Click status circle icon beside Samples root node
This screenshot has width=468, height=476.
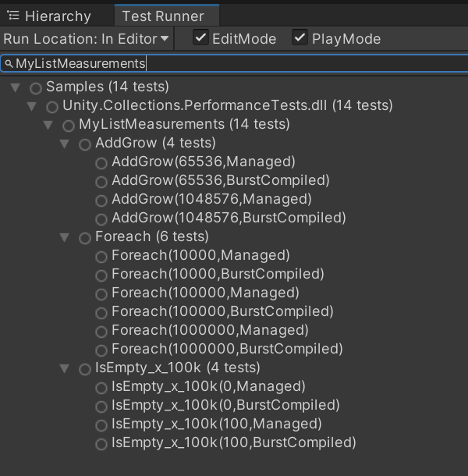pos(36,88)
